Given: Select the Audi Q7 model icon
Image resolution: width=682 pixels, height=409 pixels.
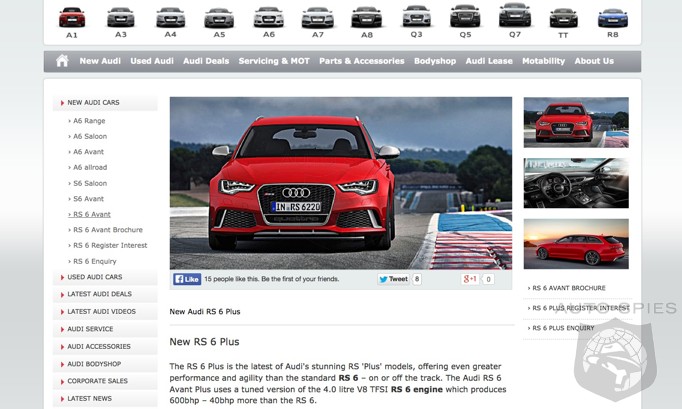Looking at the screenshot, I should 515,16.
